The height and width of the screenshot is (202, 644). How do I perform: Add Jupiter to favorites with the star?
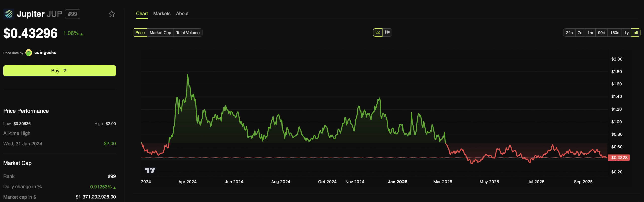pyautogui.click(x=112, y=14)
